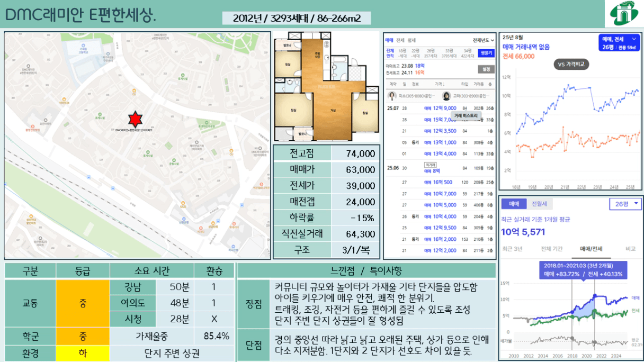
Task: Open the 매매 12억 9,000 transaction
Action: click(440, 108)
